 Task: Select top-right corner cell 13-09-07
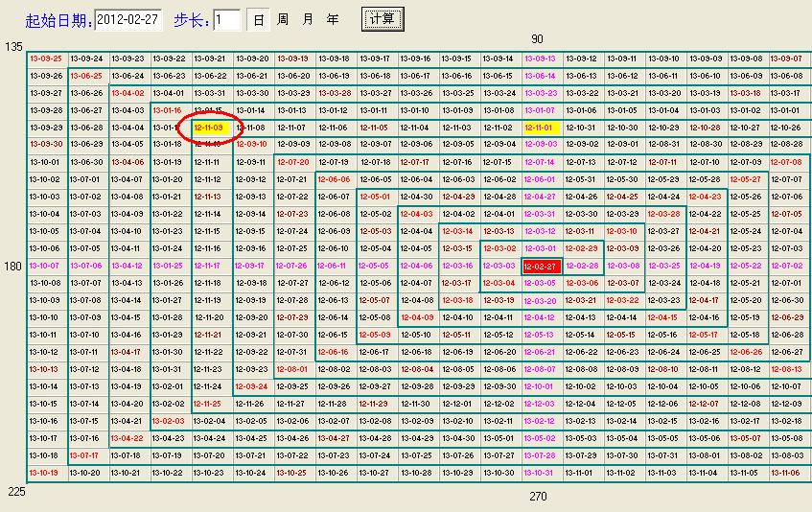tap(786, 58)
